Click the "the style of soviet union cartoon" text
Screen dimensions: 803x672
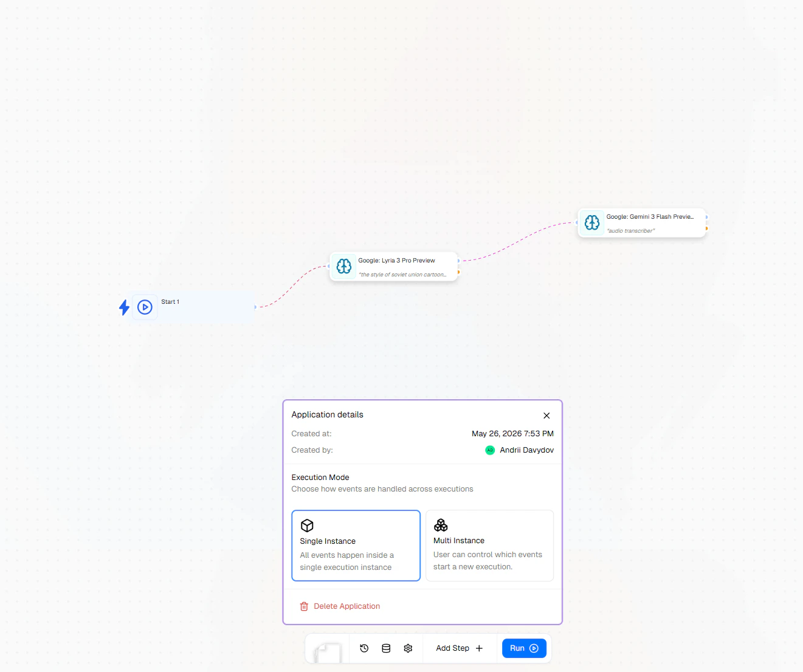pyautogui.click(x=402, y=275)
